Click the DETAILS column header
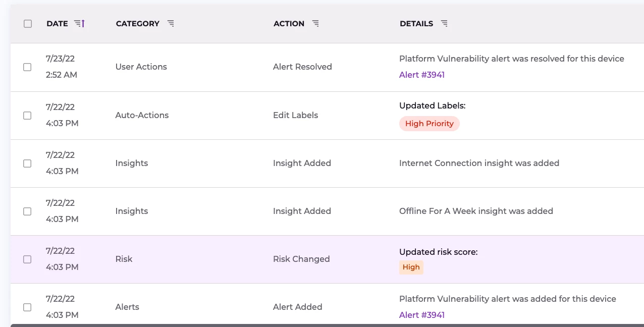Image resolution: width=644 pixels, height=327 pixels. (x=416, y=24)
